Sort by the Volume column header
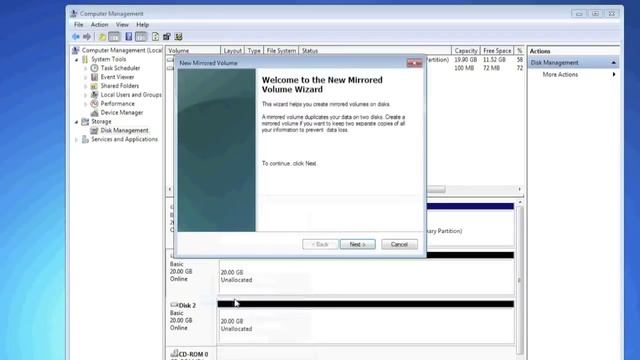 [x=193, y=51]
